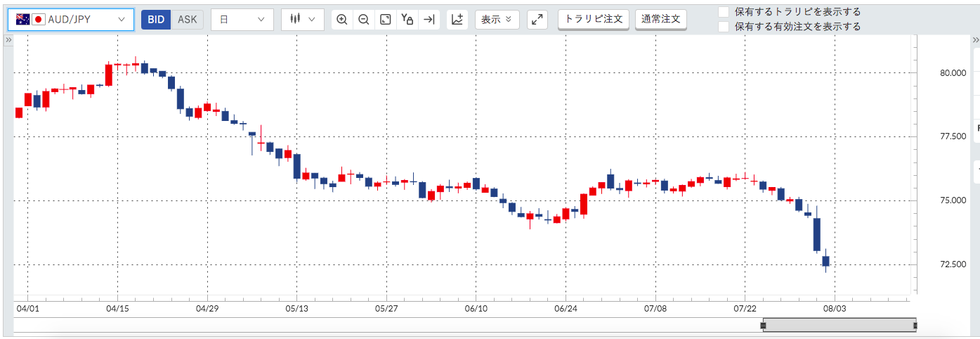
Task: Switch price display to ASK
Action: 188,20
